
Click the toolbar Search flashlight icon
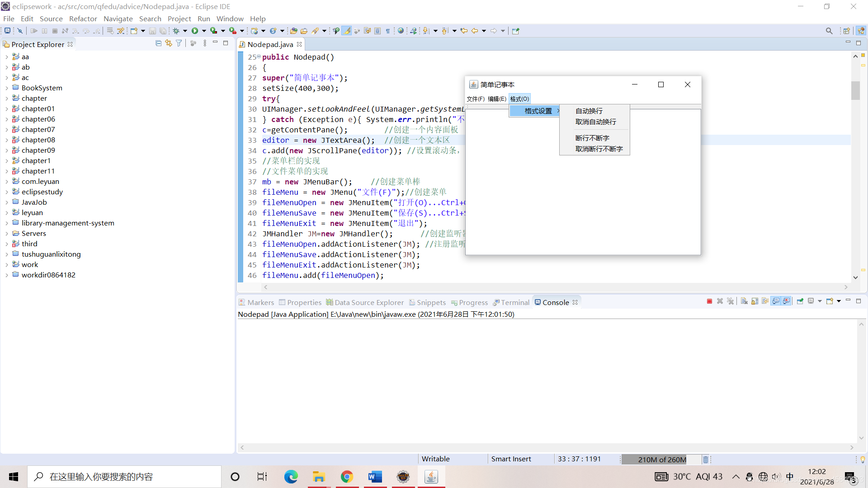tap(315, 31)
